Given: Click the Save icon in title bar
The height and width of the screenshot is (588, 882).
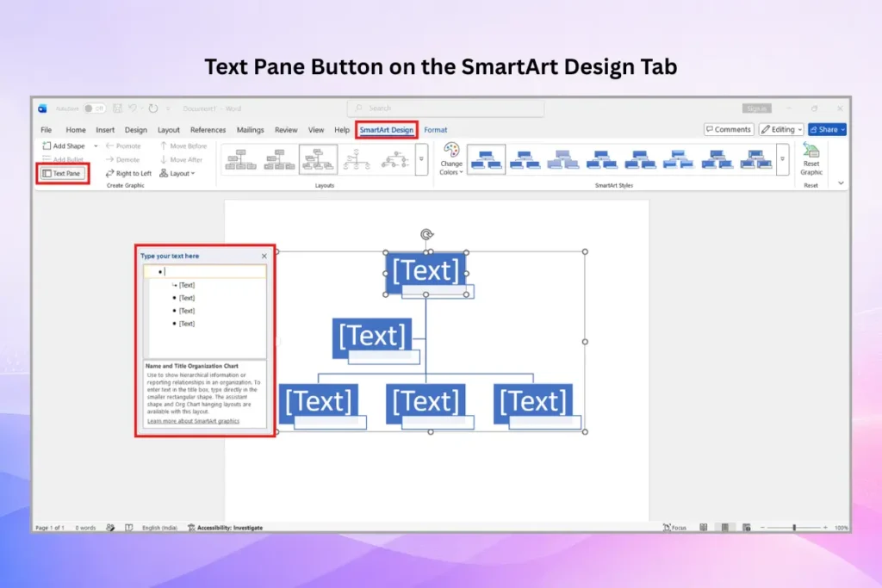Looking at the screenshot, I should point(117,108).
